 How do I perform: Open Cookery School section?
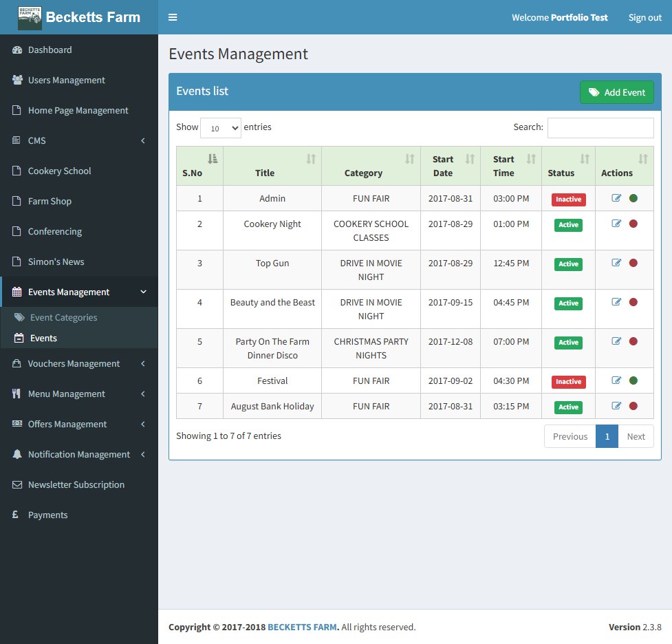tap(79, 171)
